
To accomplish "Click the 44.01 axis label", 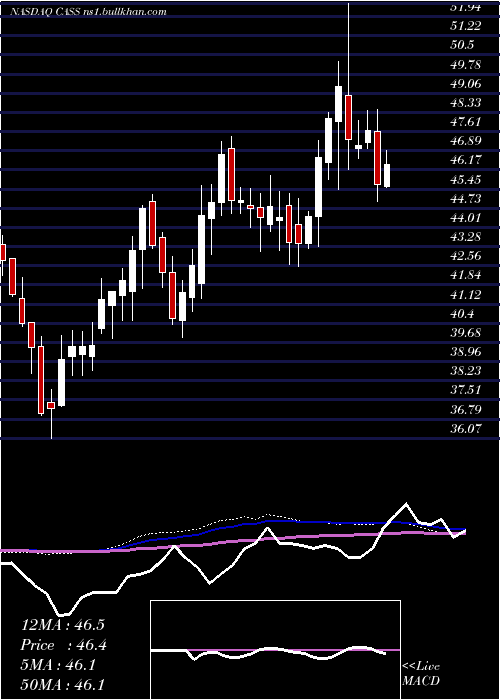I will (465, 218).
